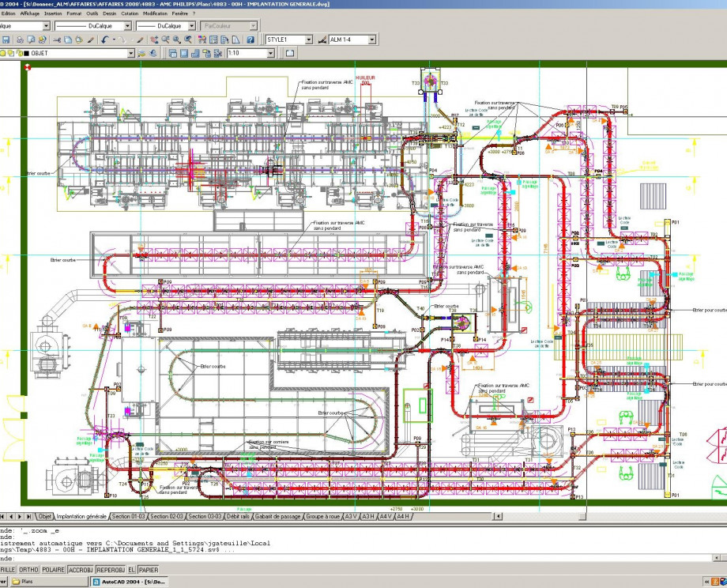Image resolution: width=727 pixels, height=588 pixels.
Task: Click the Polygonal Viewport icon
Action: tap(195, 53)
